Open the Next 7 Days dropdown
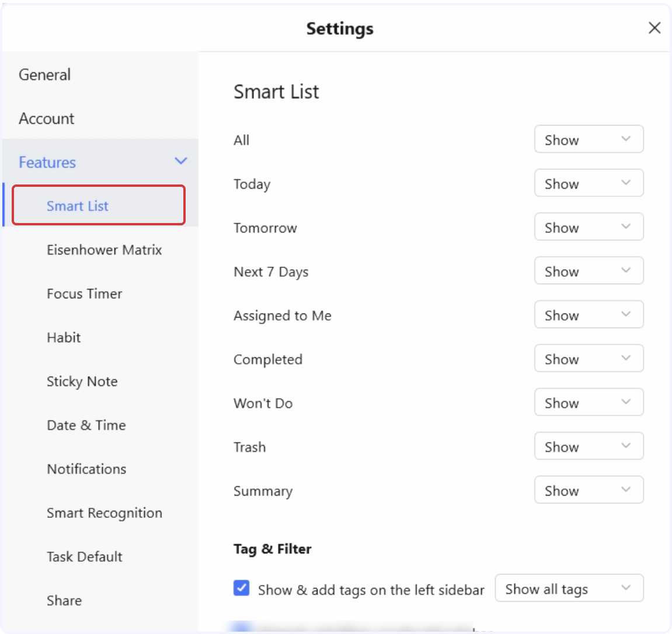This screenshot has height=634, width=672. pos(588,270)
